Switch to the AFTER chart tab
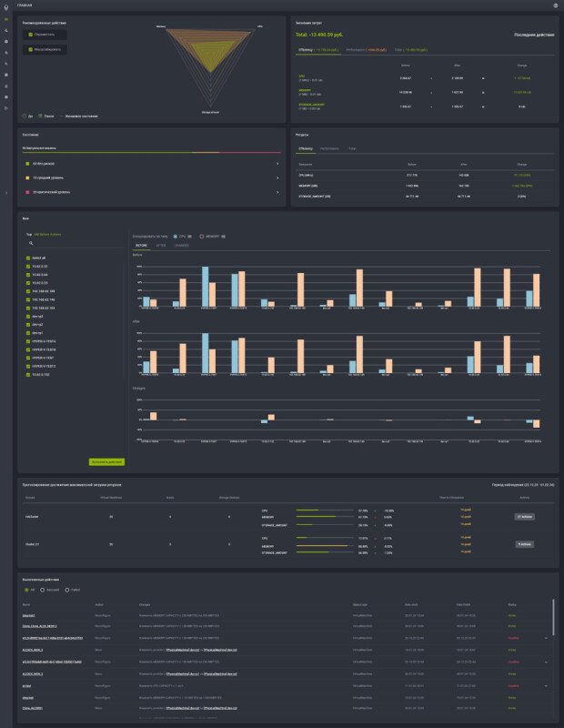 (x=160, y=246)
